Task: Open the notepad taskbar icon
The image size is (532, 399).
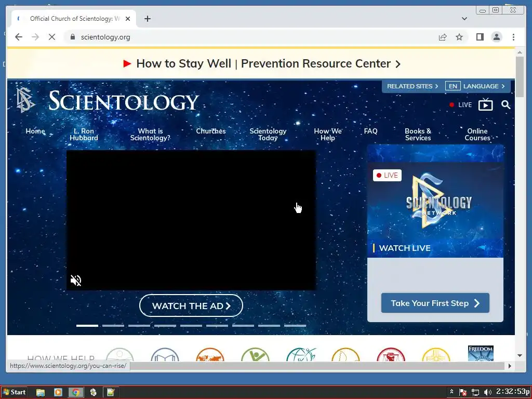Action: click(111, 393)
